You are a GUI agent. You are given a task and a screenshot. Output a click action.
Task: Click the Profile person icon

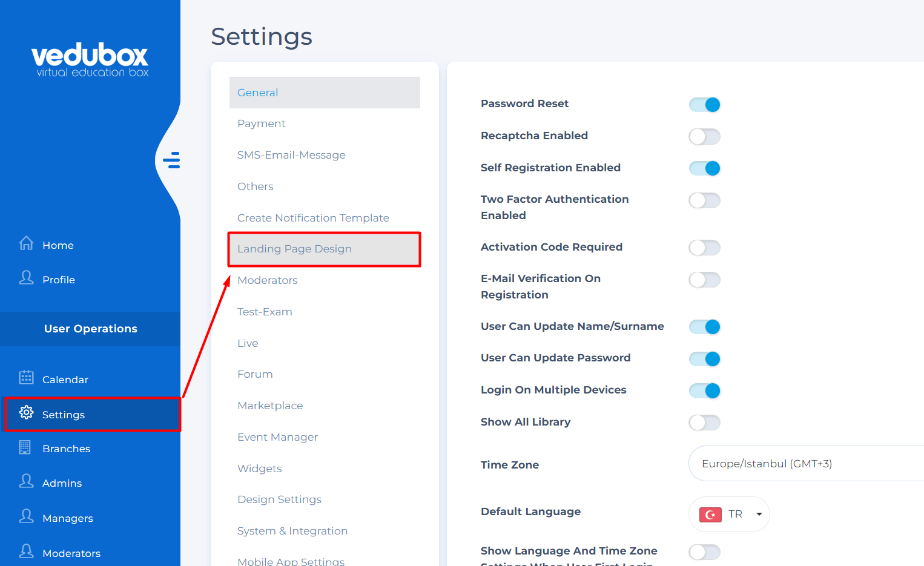click(x=26, y=278)
